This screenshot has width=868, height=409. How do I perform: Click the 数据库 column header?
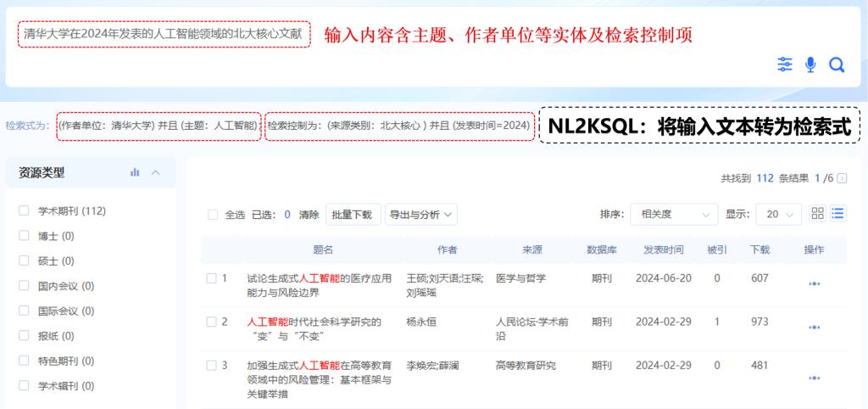(602, 249)
